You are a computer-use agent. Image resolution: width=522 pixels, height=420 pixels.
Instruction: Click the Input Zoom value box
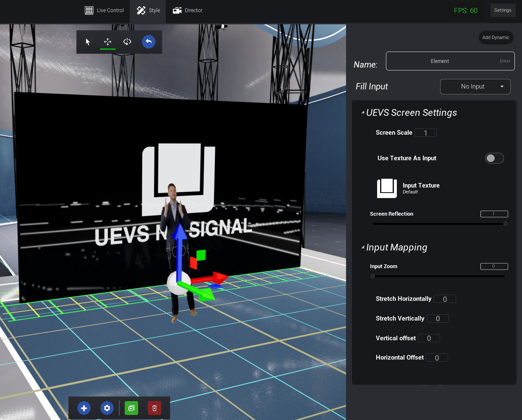[494, 266]
